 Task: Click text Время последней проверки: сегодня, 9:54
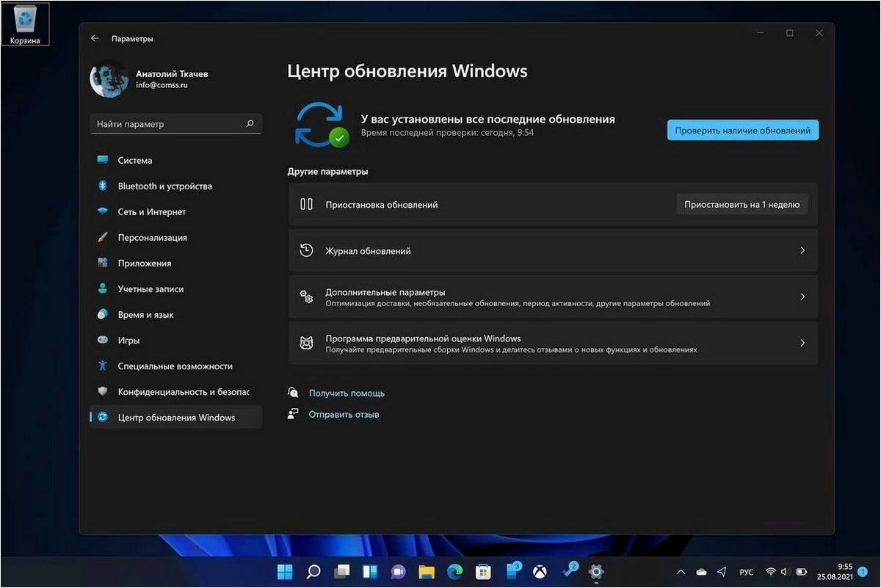pos(447,133)
